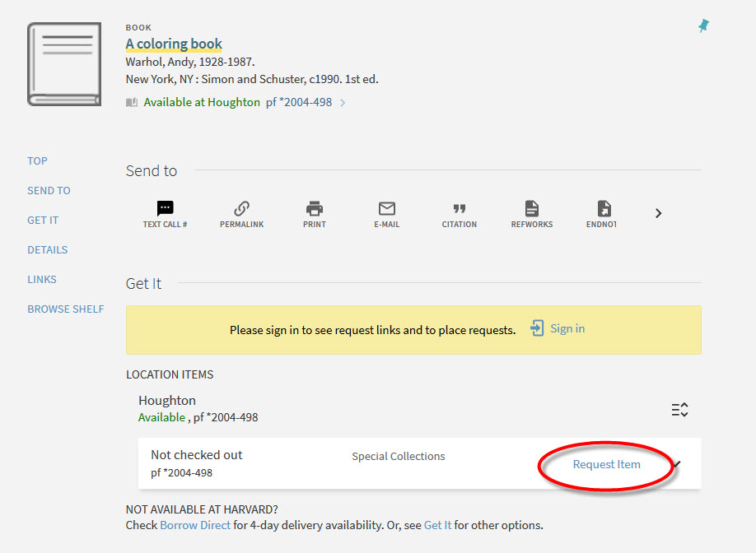The width and height of the screenshot is (756, 553).
Task: Click the 'LOCATION ITEMS' label
Action: [170, 374]
